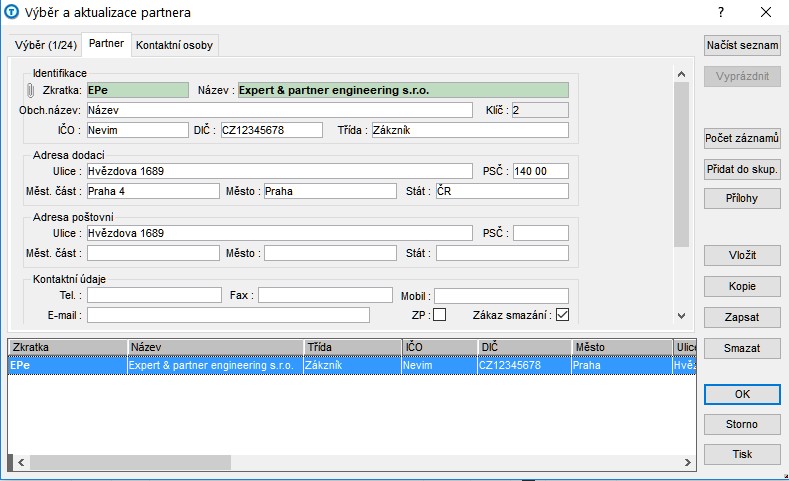
Task: Confirm with the OK button
Action: [x=742, y=394]
